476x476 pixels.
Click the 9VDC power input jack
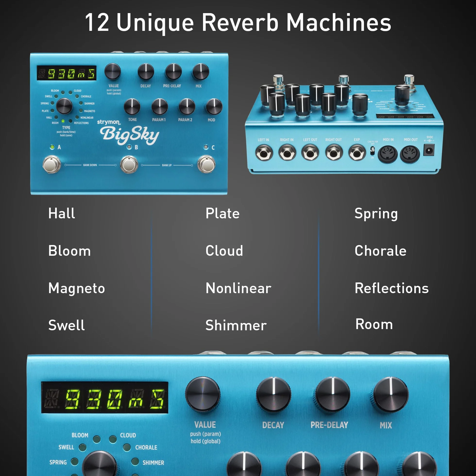click(x=429, y=150)
